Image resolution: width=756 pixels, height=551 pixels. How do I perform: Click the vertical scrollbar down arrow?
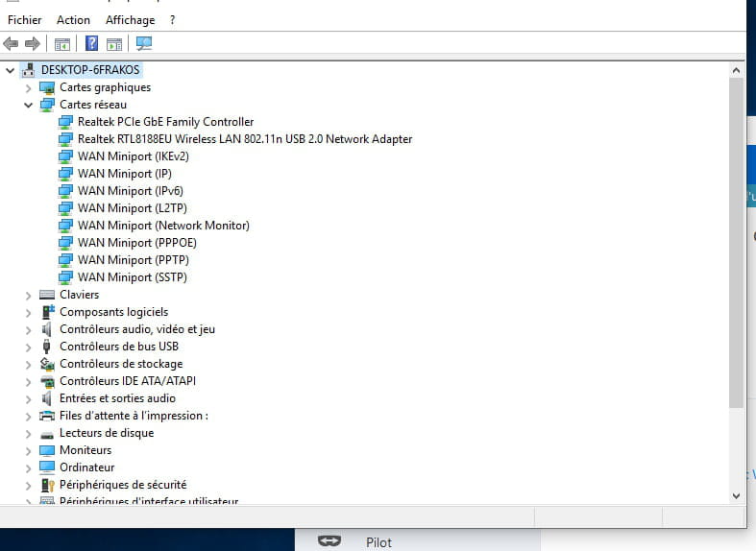[737, 495]
